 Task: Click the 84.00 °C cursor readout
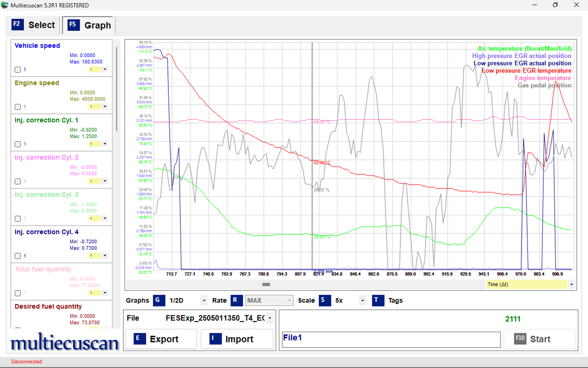[x=322, y=122]
